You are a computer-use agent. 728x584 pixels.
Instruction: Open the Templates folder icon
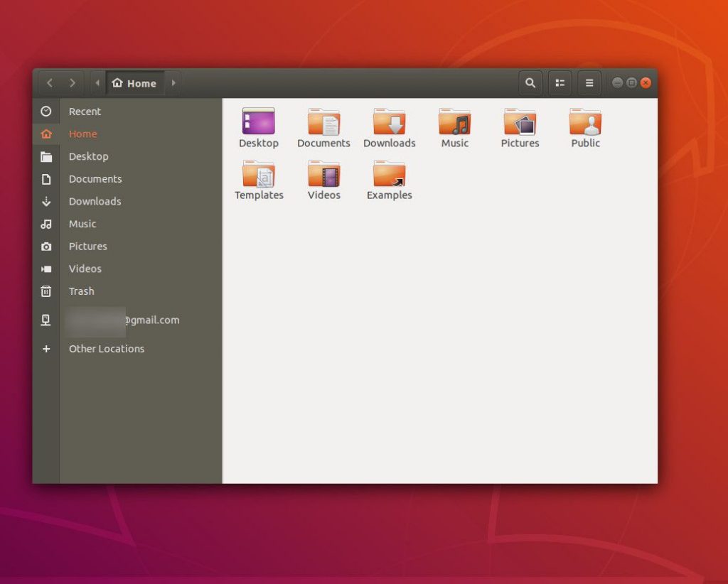coord(259,173)
